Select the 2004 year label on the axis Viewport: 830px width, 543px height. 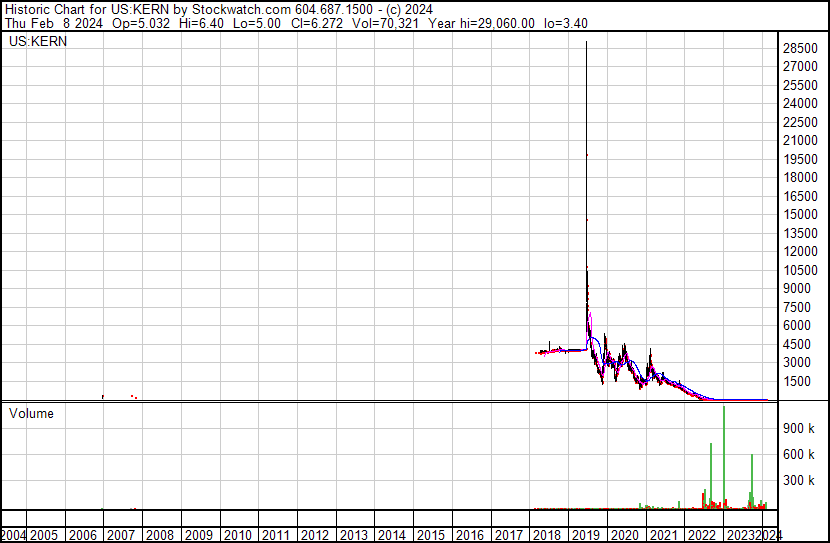click(x=13, y=535)
